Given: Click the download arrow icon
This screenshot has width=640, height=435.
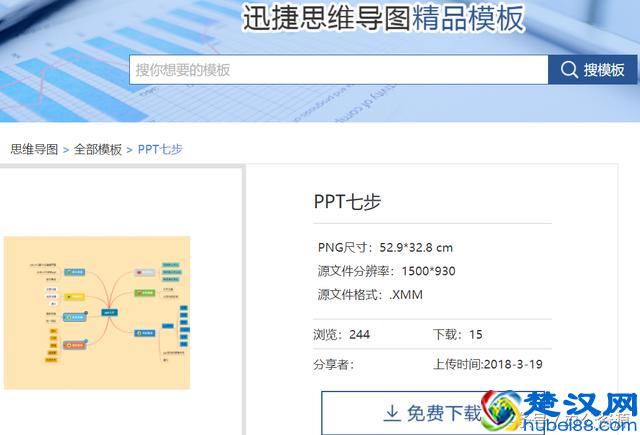Looking at the screenshot, I should click(392, 413).
